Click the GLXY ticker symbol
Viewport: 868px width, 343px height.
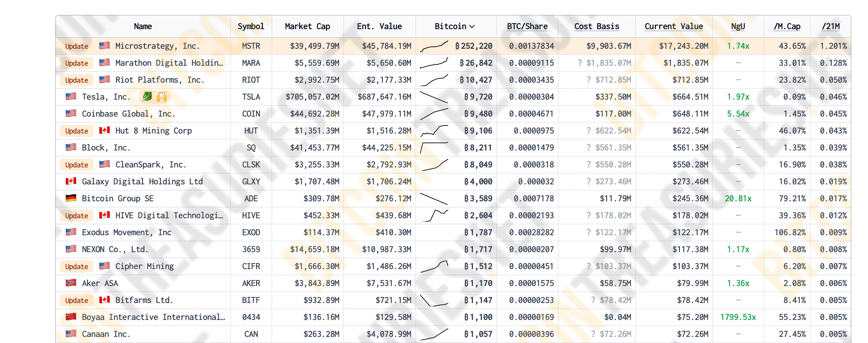pyautogui.click(x=251, y=182)
